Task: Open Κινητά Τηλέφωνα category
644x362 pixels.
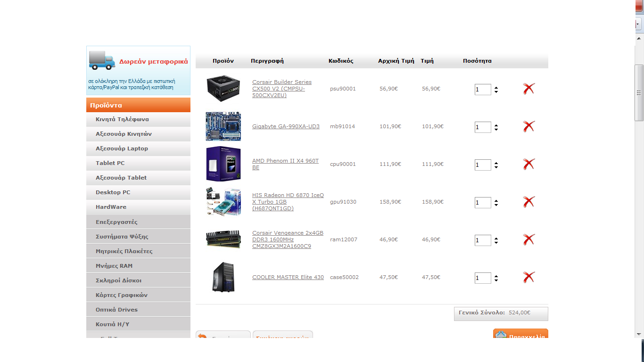Action: click(138, 119)
